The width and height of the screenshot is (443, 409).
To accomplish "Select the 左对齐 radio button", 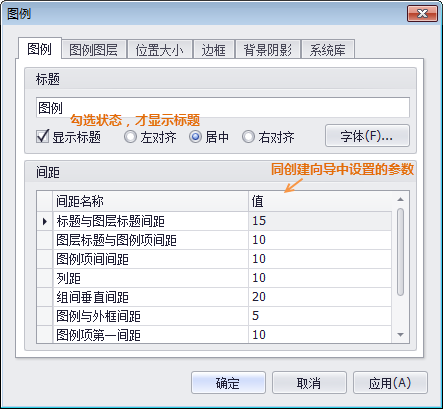I will pyautogui.click(x=130, y=137).
